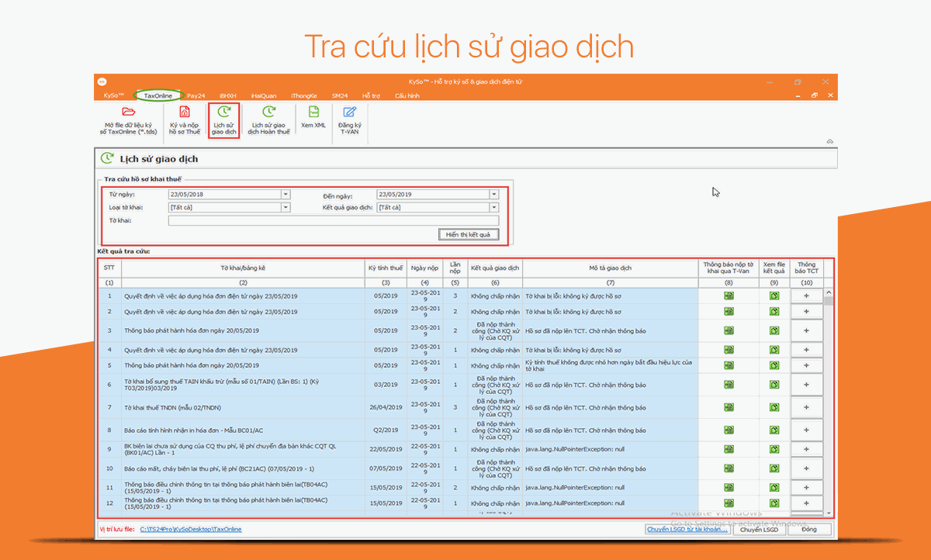Click the sign and submit tax file icon
The height and width of the screenshot is (560, 931).
[185, 113]
